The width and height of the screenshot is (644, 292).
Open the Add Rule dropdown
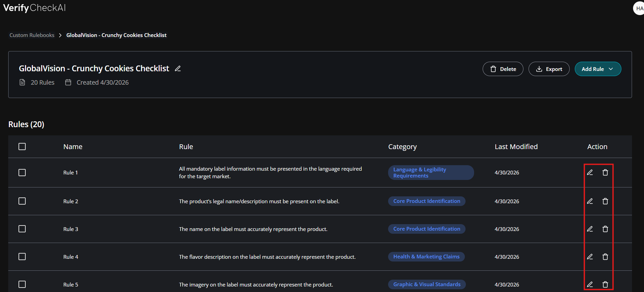tap(598, 69)
